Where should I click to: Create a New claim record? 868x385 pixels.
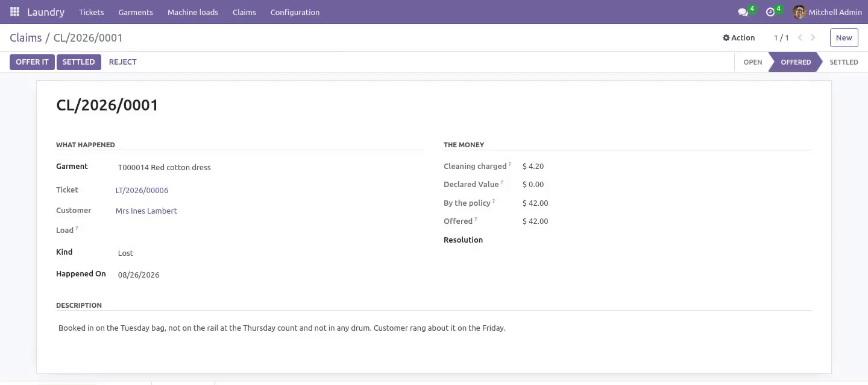(844, 37)
